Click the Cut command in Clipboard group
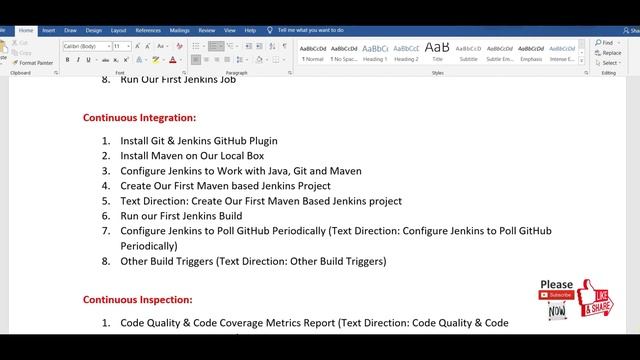640x360 pixels. (20, 42)
